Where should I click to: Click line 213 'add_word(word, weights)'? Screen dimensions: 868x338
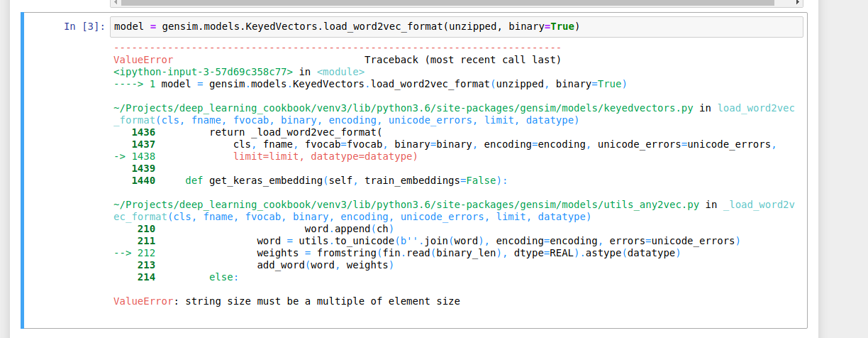[265, 265]
